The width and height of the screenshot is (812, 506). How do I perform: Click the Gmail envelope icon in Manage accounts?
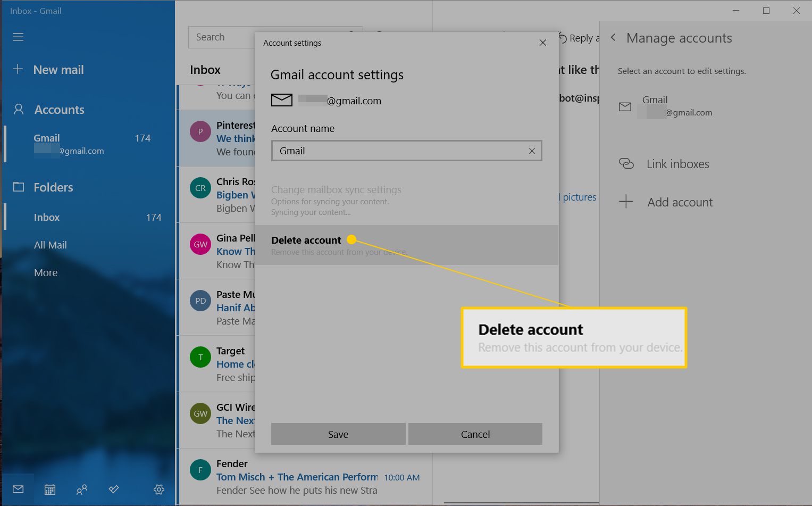[x=625, y=106]
